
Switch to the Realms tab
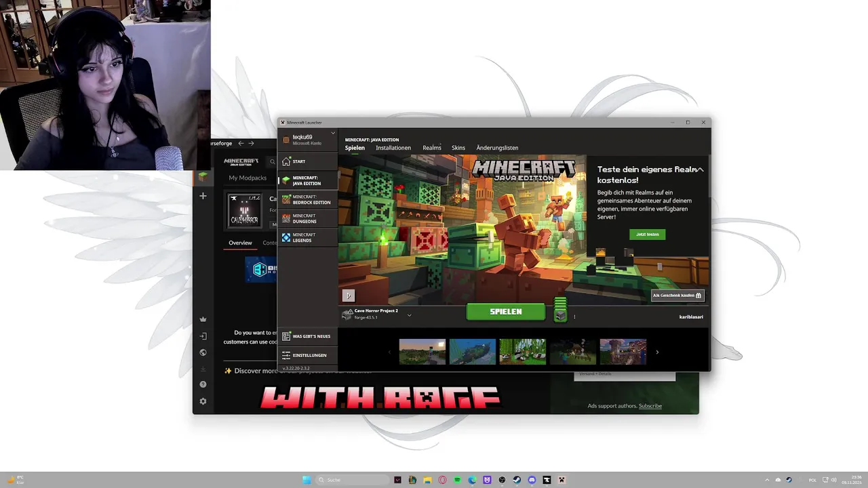432,148
